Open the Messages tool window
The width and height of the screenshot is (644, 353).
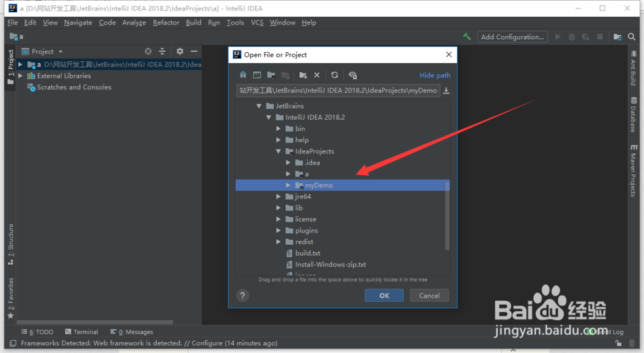coord(131,332)
